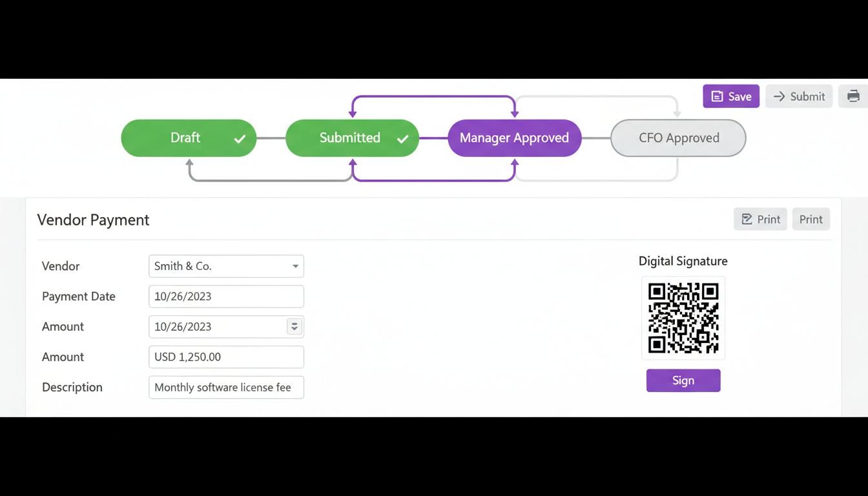Open the Vendor dropdown showing Smith & Co.
The image size is (868, 496).
point(226,266)
